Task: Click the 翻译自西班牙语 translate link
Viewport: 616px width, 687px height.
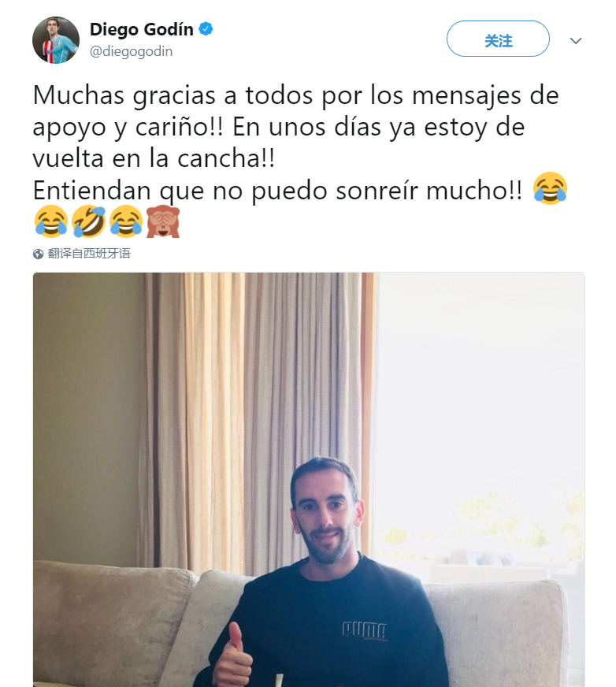Action: point(89,254)
